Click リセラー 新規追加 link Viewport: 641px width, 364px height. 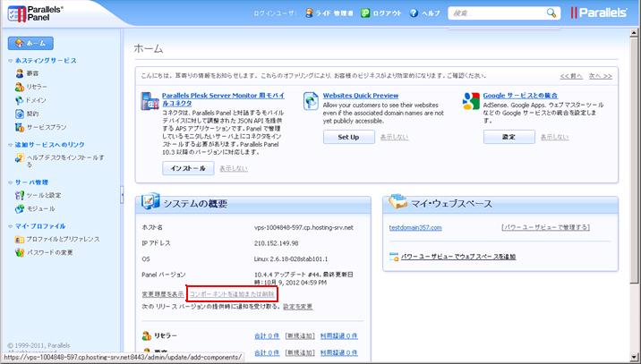(300, 335)
